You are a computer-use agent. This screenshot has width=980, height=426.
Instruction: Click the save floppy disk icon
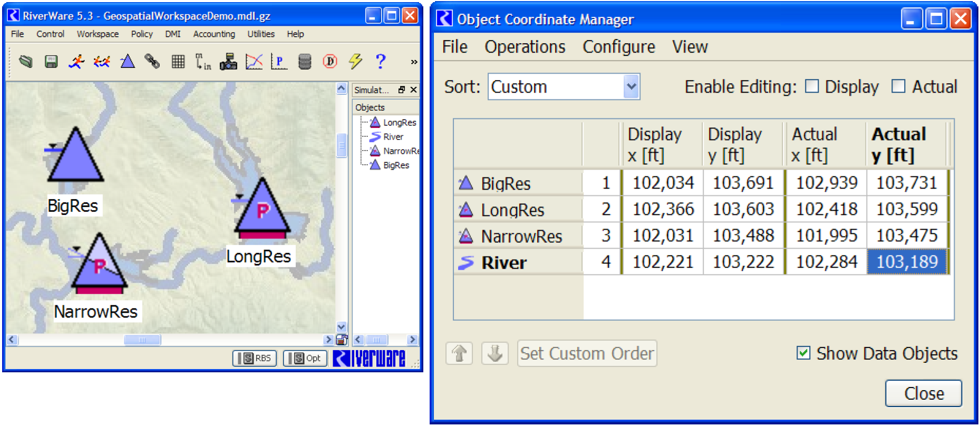pos(51,62)
